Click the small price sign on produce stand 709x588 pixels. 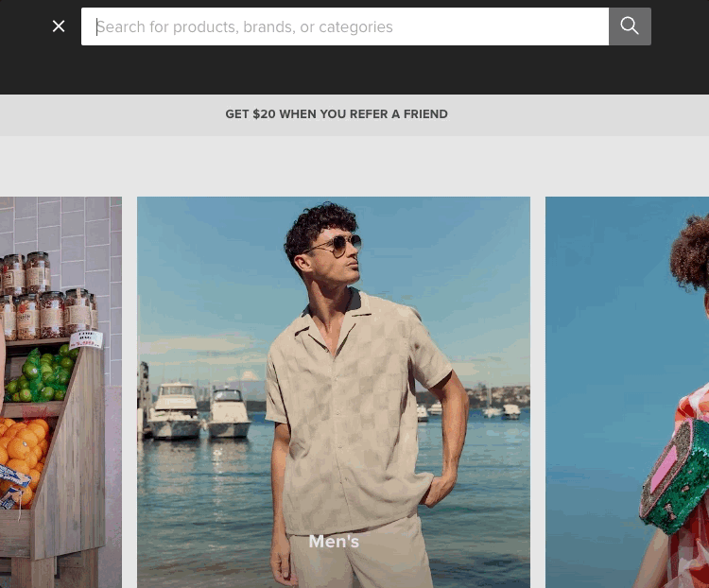pyautogui.click(x=85, y=338)
